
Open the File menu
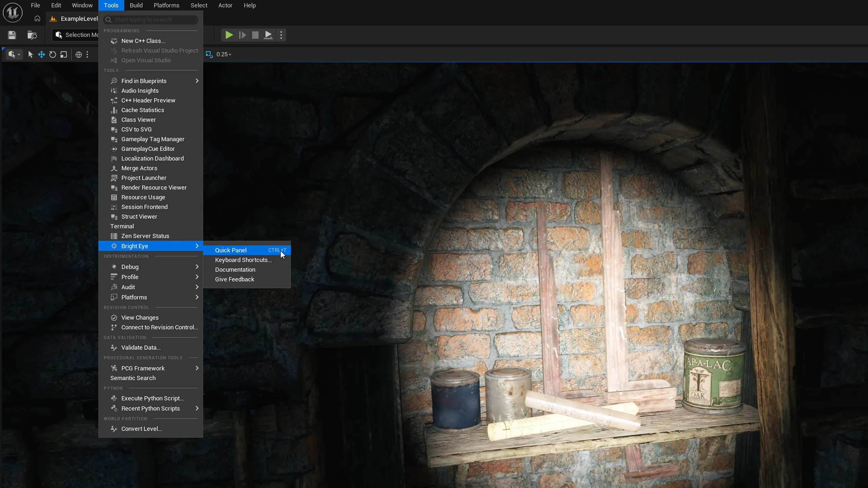(35, 5)
